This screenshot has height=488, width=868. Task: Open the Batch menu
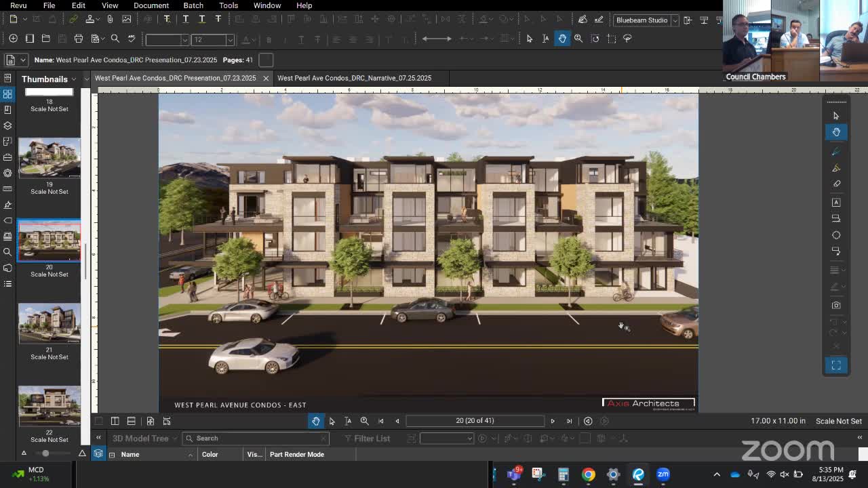[x=193, y=5]
